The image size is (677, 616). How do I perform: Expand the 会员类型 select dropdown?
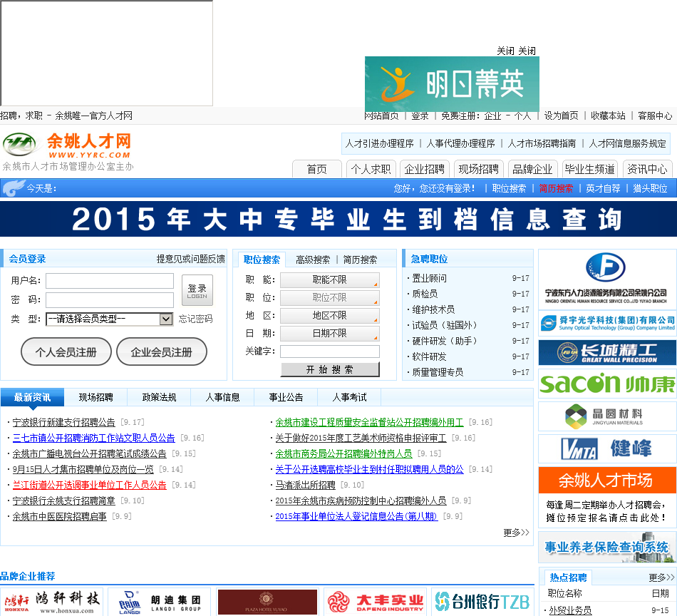(x=110, y=319)
